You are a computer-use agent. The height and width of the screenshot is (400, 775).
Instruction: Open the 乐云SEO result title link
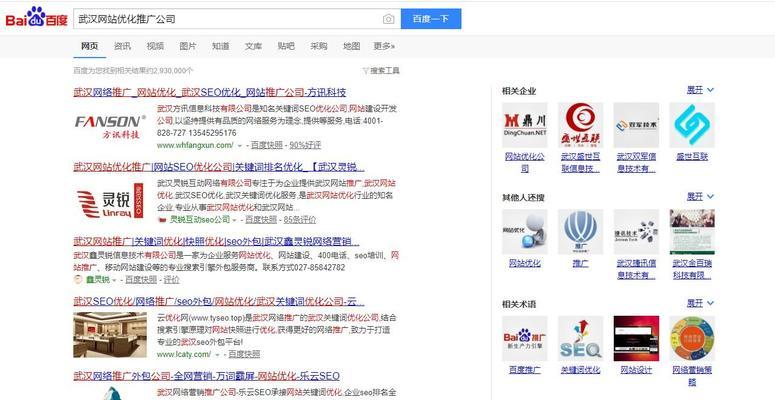click(206, 376)
